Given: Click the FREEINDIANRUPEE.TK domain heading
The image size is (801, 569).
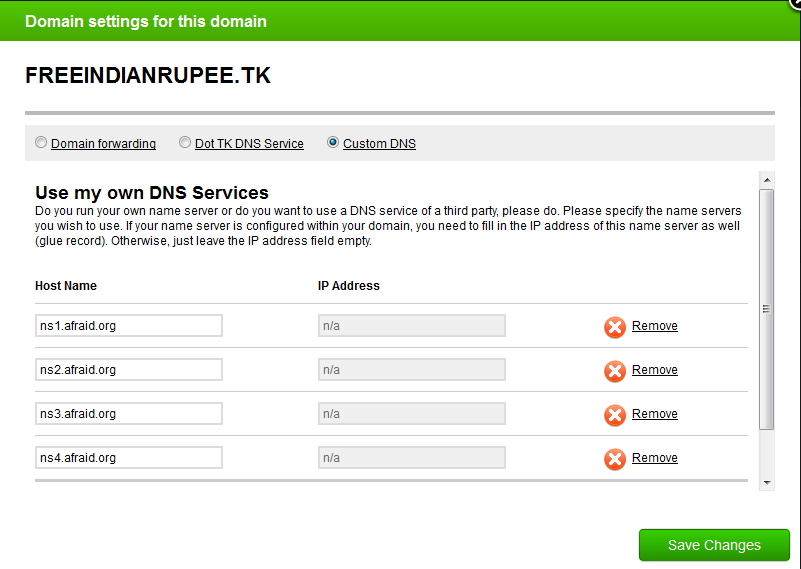Looking at the screenshot, I should [x=148, y=76].
